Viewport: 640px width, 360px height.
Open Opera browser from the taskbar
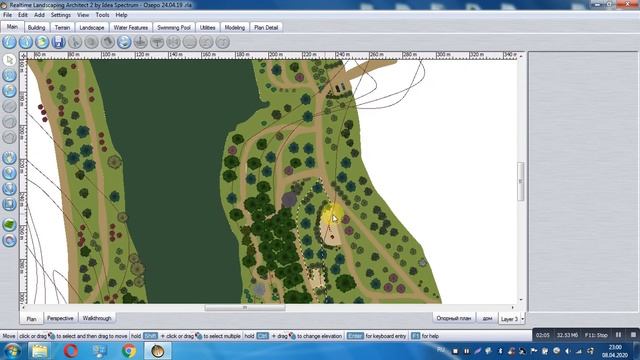coord(71,351)
